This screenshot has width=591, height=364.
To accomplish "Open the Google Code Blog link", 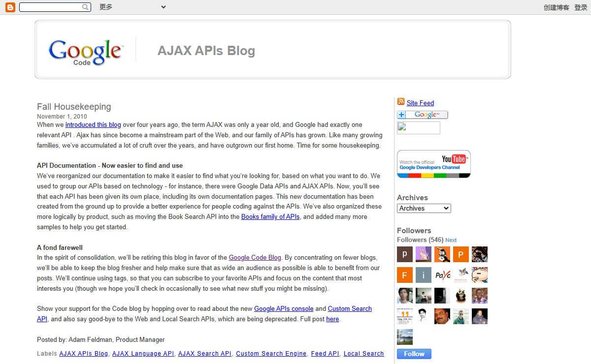I will point(255,257).
